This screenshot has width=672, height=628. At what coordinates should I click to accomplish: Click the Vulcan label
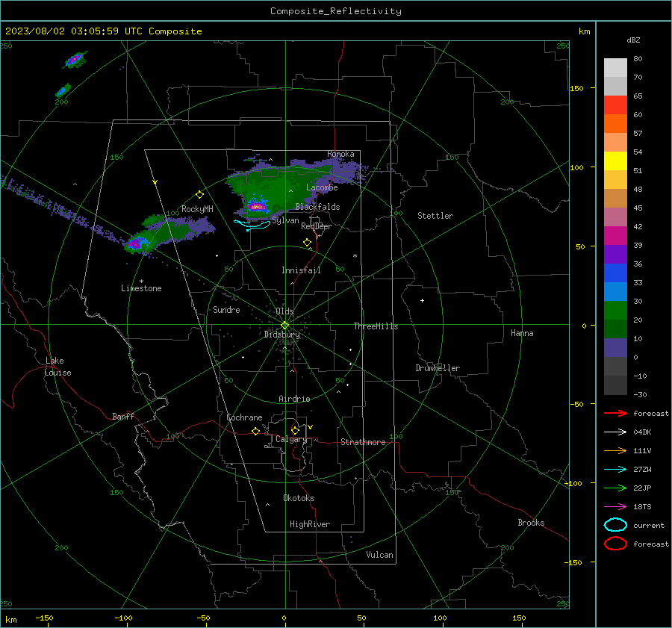pos(379,555)
